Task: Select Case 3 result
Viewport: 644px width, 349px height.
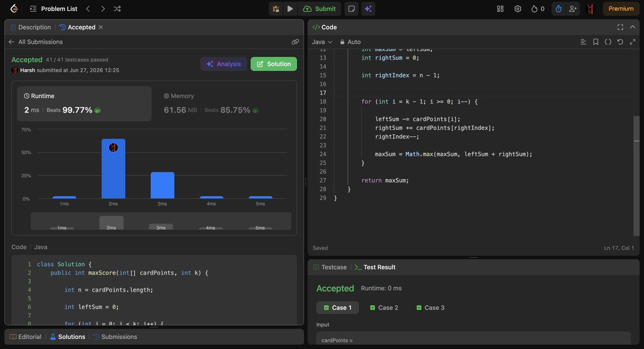Action: click(430, 308)
